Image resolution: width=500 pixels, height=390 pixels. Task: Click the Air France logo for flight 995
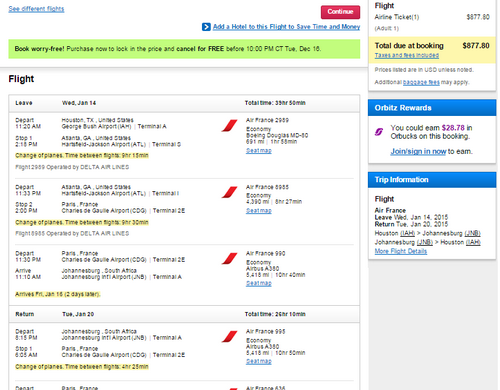click(x=229, y=337)
